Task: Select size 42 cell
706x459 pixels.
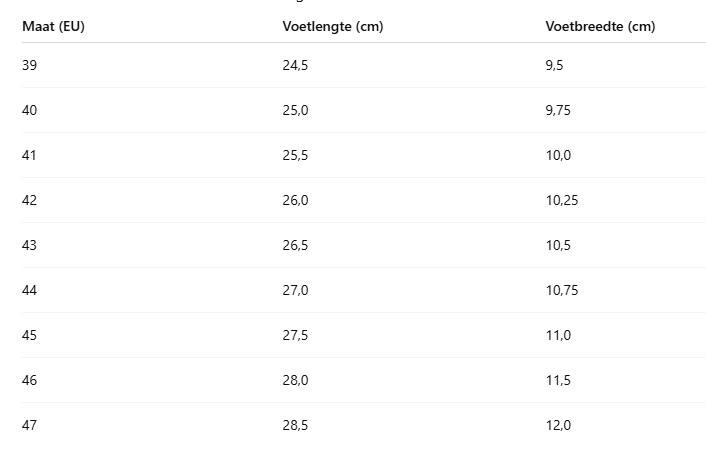Action: pyautogui.click(x=29, y=200)
